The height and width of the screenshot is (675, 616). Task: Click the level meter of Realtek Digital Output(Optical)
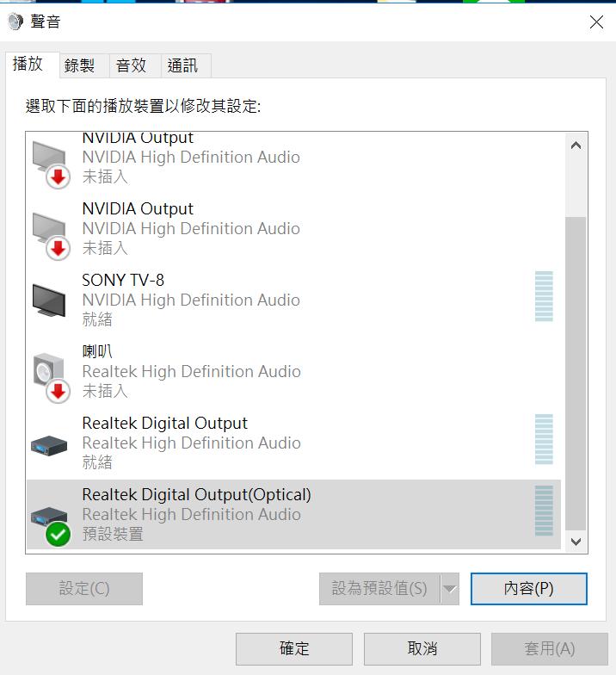click(544, 511)
